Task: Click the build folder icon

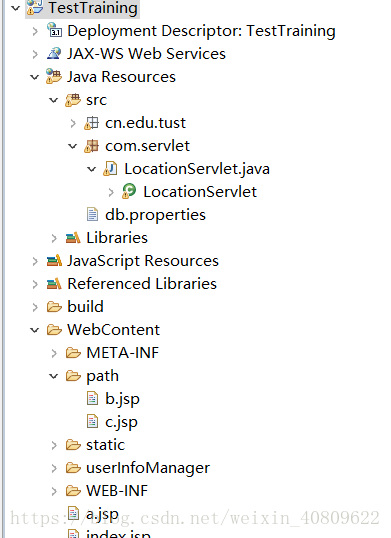Action: pos(54,306)
